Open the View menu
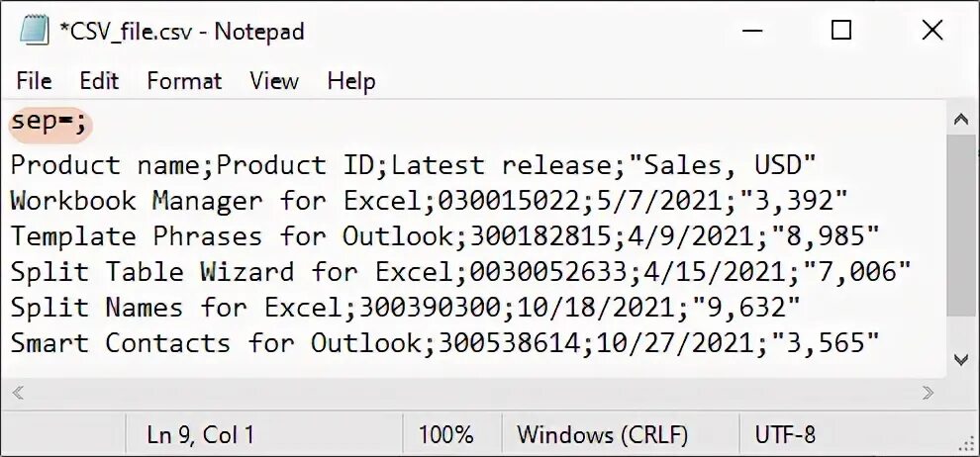Screen dimensions: 980x457 point(274,81)
